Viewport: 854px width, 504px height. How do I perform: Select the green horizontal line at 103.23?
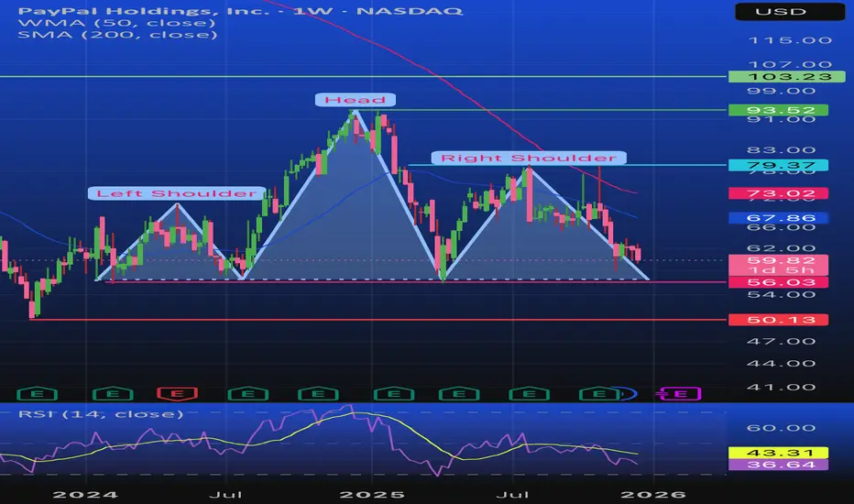(364, 77)
